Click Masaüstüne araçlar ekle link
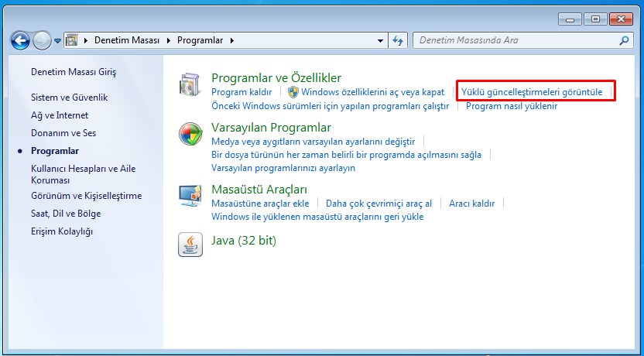The image size is (644, 356). pos(260,204)
